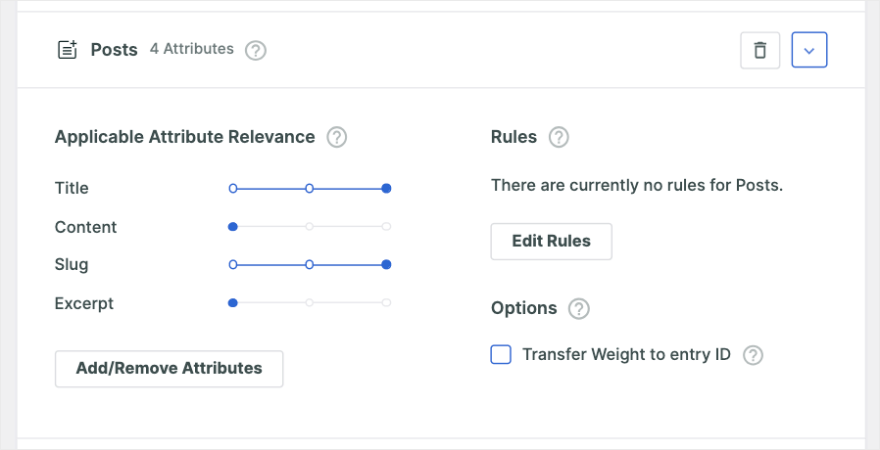This screenshot has height=450, width=880.
Task: Set Title relevance slider to lowest point
Action: (233, 189)
